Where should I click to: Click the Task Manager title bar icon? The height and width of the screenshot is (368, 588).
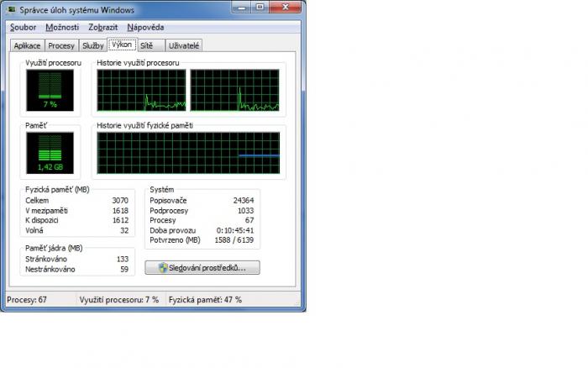(12, 10)
